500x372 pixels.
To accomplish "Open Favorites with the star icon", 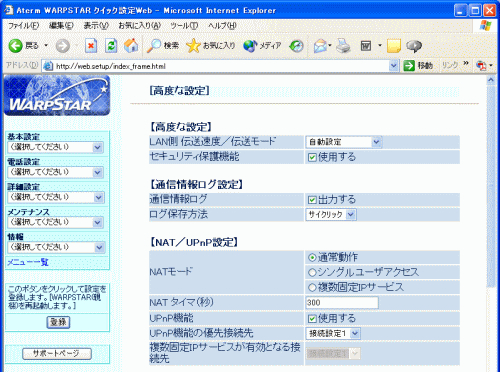I will pyautogui.click(x=193, y=46).
